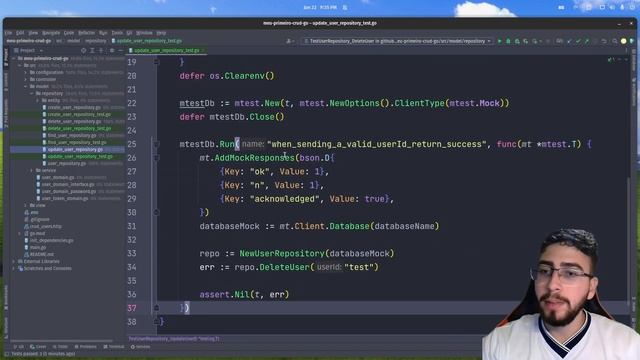Click the Git push arrow icon
This screenshot has width=640, height=360.
pos(587,41)
